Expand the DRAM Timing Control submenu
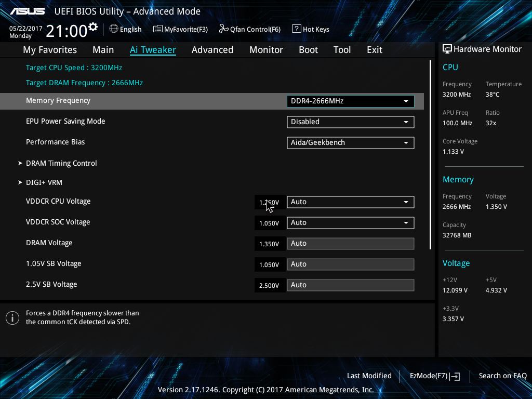The image size is (532, 399). [61, 163]
